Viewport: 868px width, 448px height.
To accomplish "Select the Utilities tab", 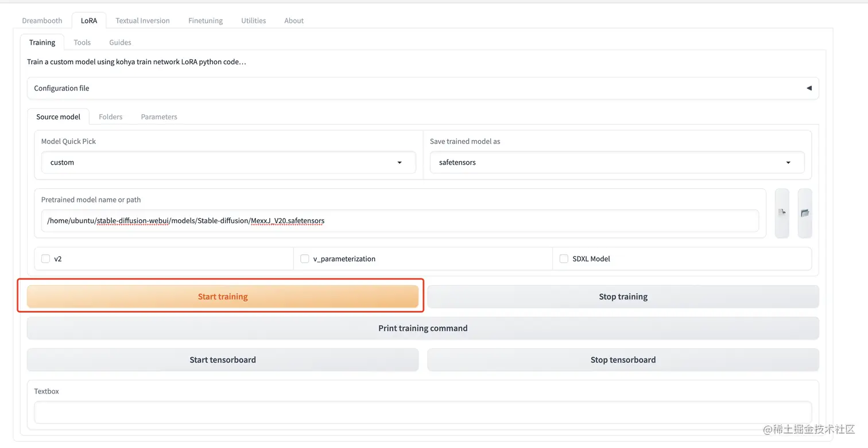I will coord(253,21).
